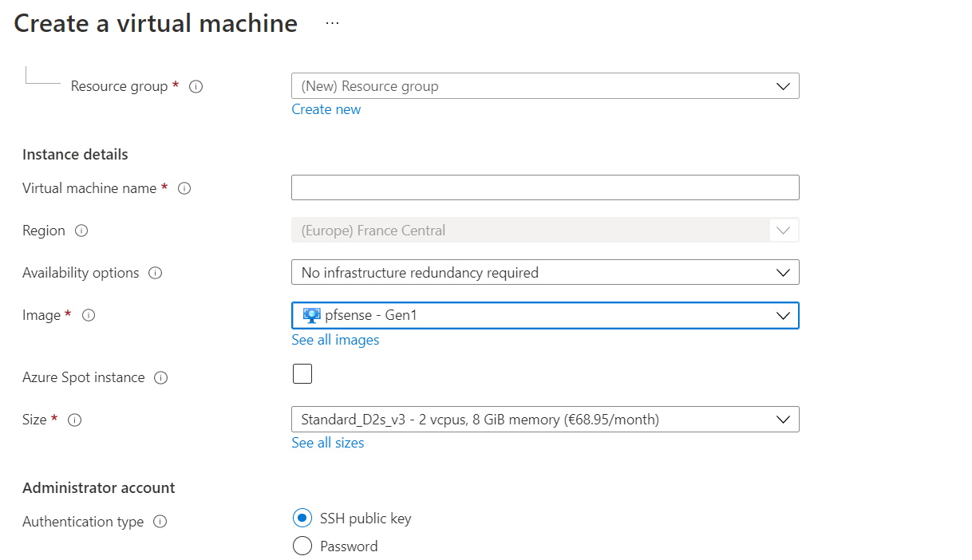The image size is (972, 560).
Task: Show info tooltip for Availability options
Action: [x=156, y=273]
